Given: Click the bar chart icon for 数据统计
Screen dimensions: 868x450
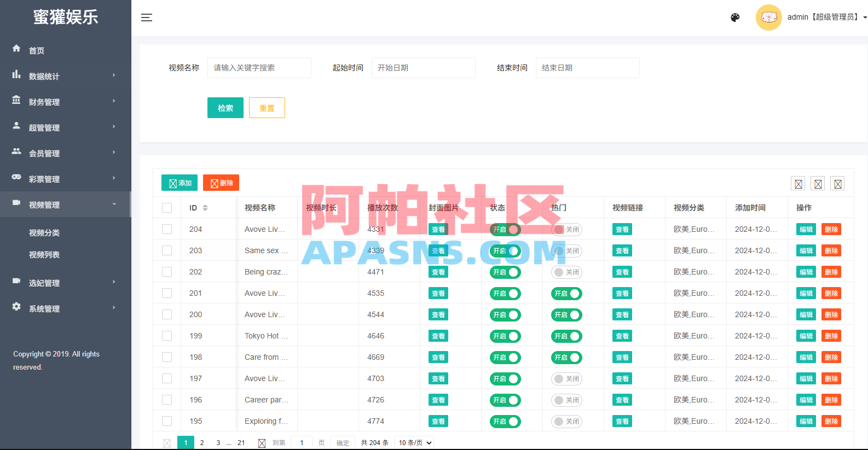Looking at the screenshot, I should 16,74.
